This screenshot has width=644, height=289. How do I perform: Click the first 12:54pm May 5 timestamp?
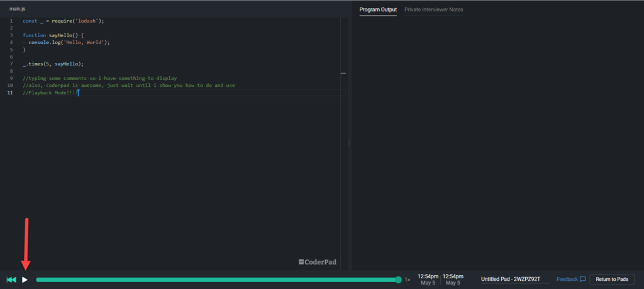pos(428,280)
